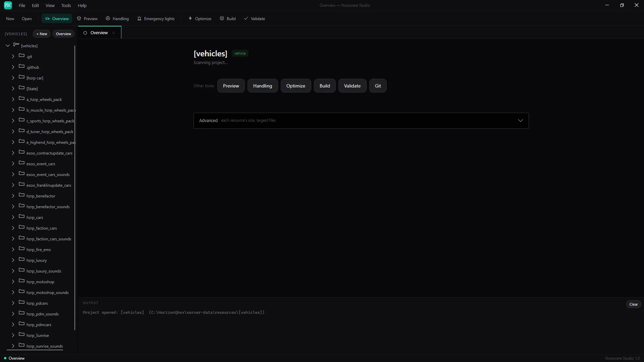Select the hzrp_luxury folder
644x362 pixels.
click(37, 260)
